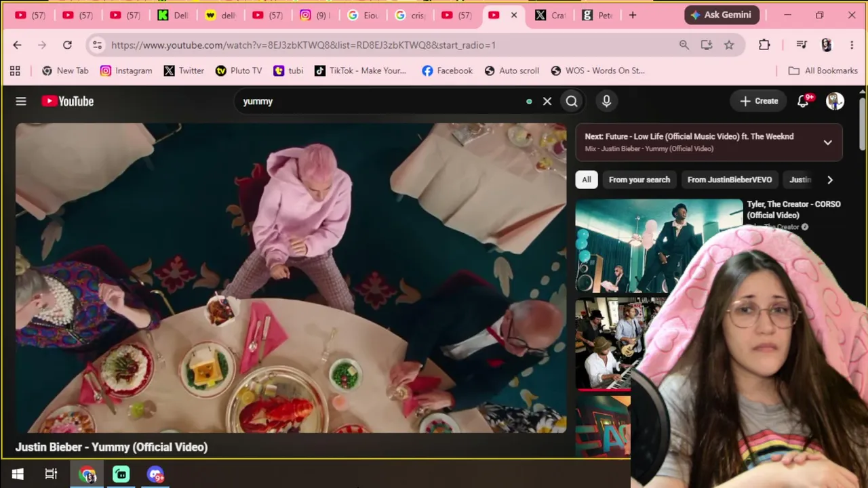Open the YouTube account avatar menu

(x=835, y=101)
